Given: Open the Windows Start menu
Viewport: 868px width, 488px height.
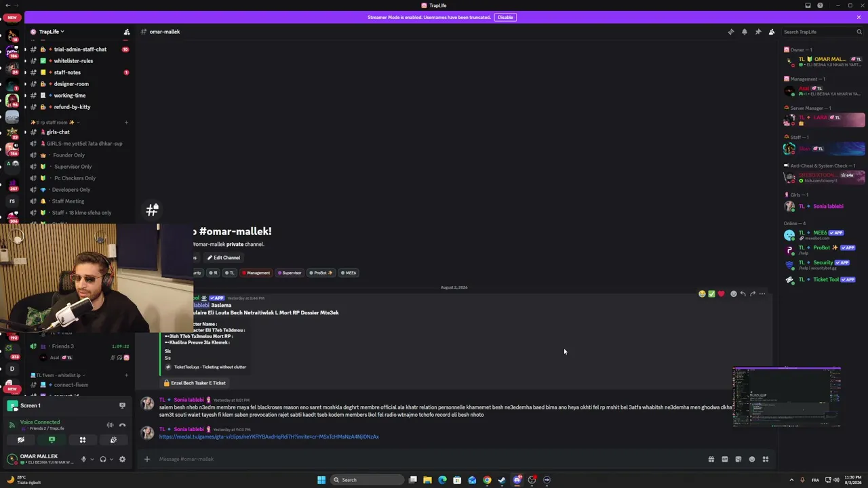Looking at the screenshot, I should [x=321, y=480].
